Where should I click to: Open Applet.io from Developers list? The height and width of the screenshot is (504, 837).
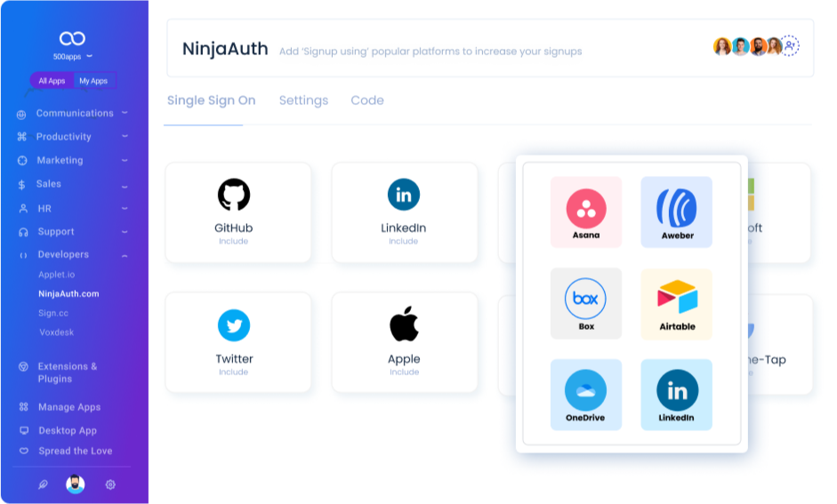click(57, 275)
